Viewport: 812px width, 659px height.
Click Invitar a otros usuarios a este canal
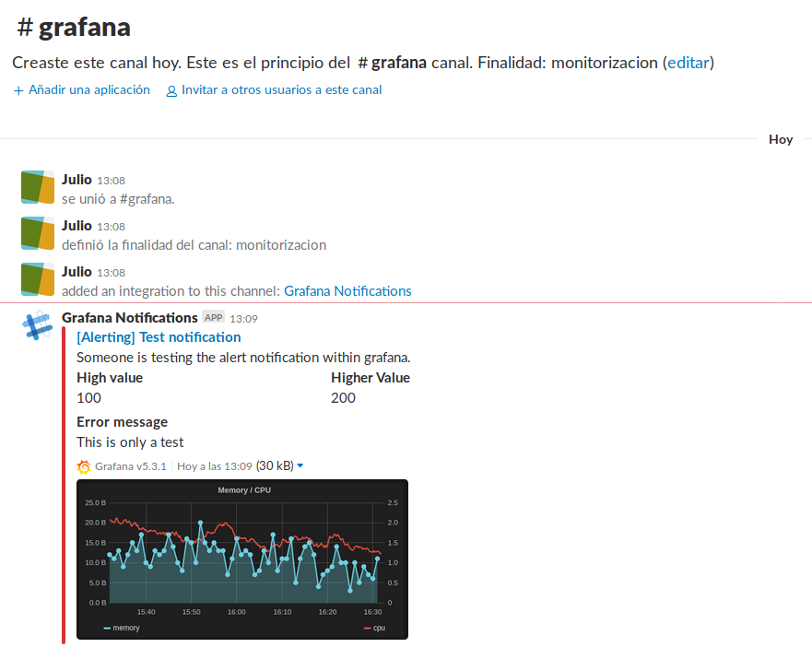tap(281, 90)
